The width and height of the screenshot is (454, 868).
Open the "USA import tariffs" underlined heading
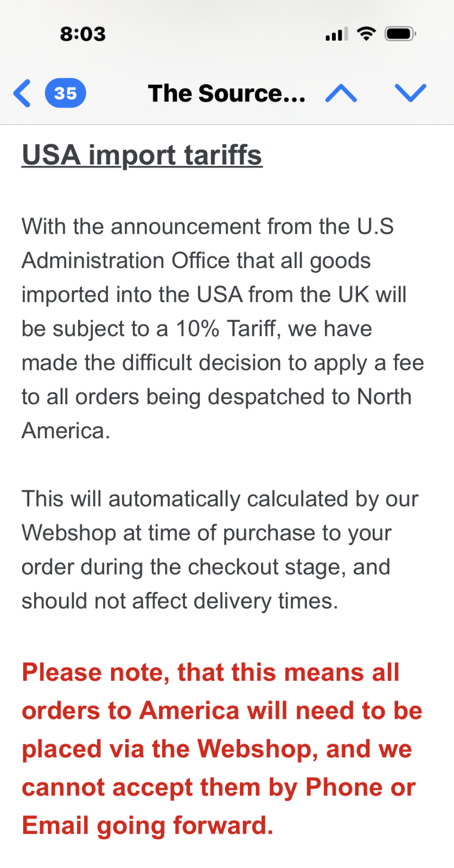(142, 155)
